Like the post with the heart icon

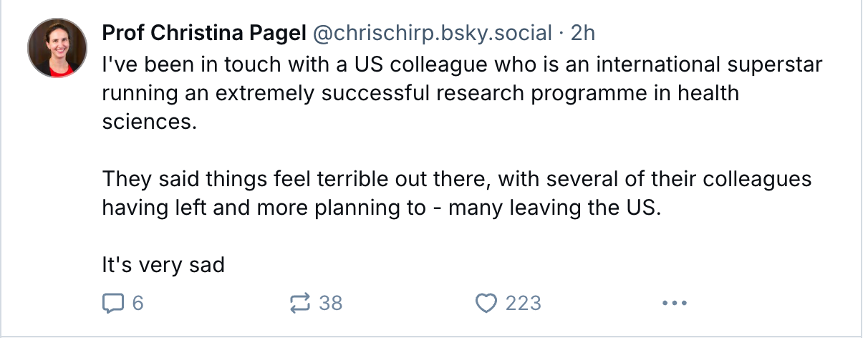tap(486, 303)
